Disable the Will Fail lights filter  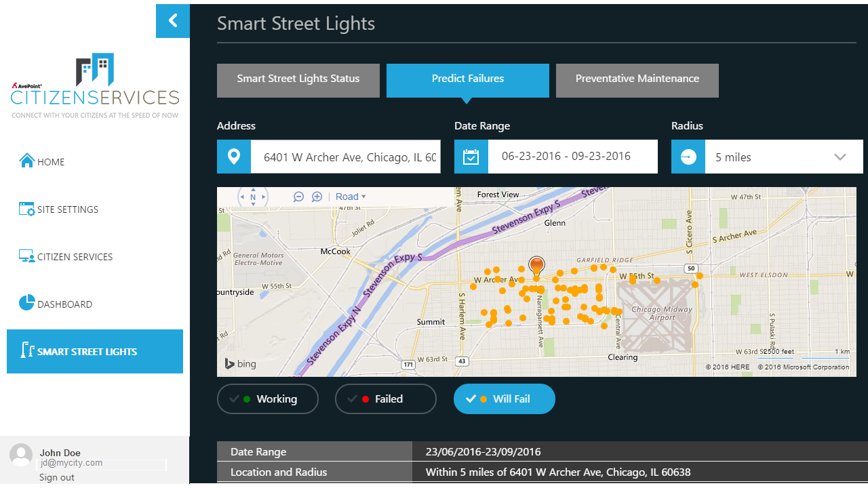coord(504,399)
